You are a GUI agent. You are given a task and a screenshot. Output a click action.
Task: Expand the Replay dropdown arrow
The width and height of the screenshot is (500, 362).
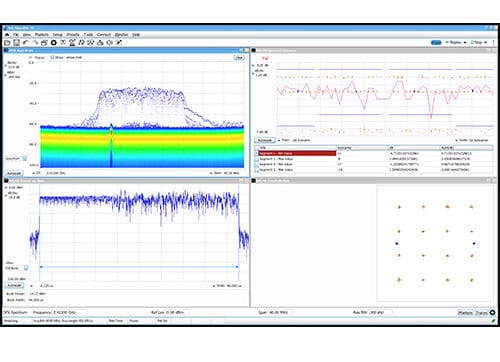pos(465,43)
